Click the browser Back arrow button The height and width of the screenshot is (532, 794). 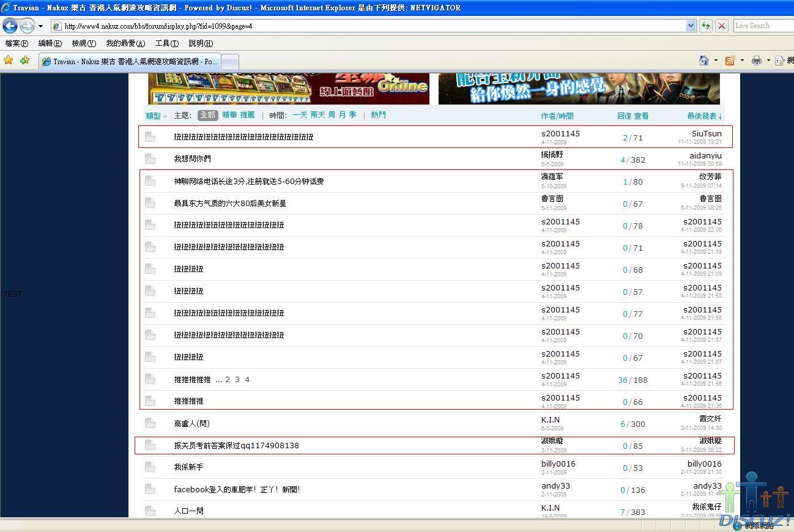[x=10, y=26]
